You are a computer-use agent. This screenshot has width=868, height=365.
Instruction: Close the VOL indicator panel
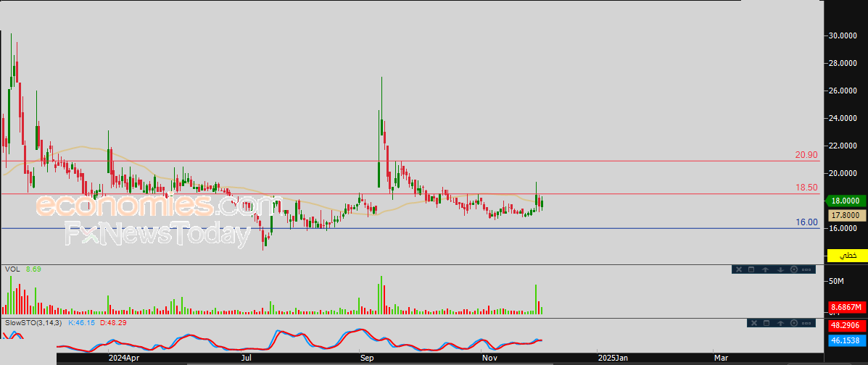[739, 270]
